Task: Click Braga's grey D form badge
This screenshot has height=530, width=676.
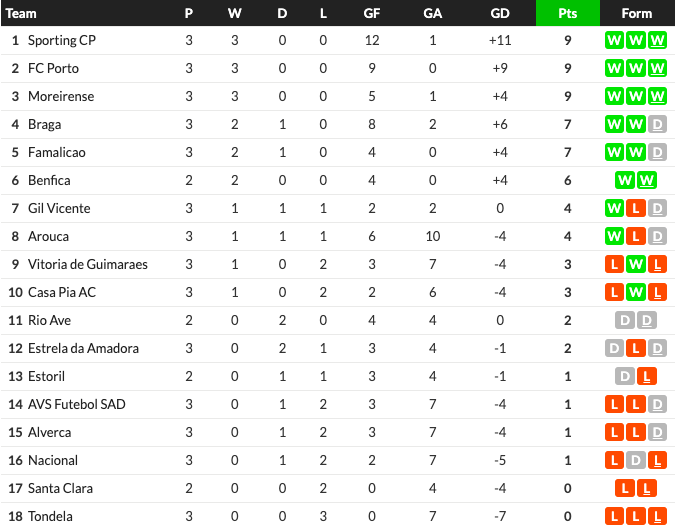Action: coord(657,125)
